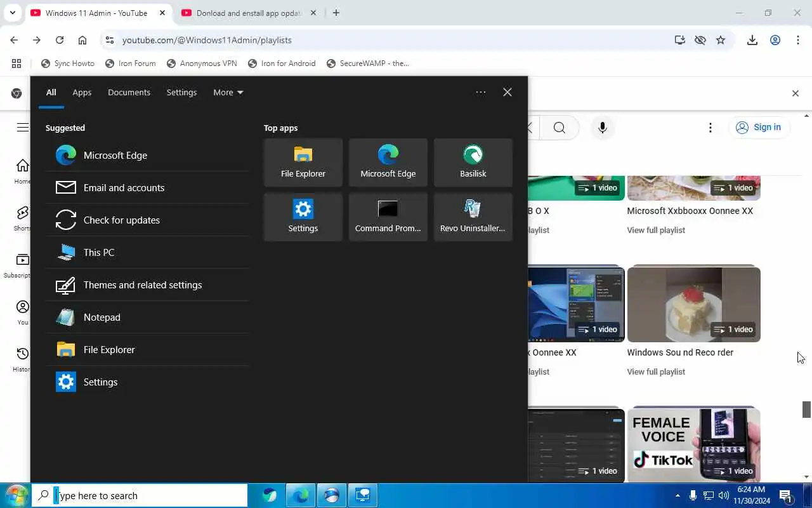Open Email and accounts suggestion
The height and width of the screenshot is (508, 812).
pos(147,187)
